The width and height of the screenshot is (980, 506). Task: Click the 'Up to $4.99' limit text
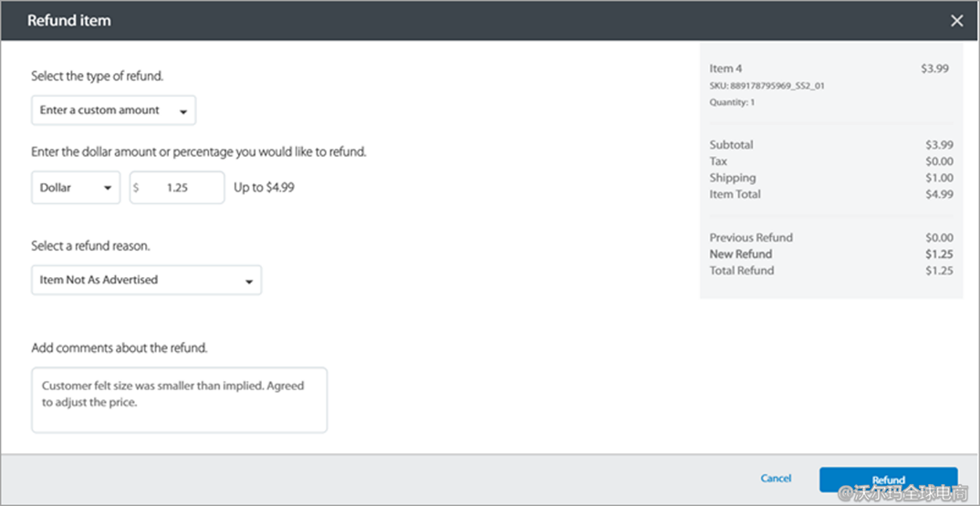[265, 188]
